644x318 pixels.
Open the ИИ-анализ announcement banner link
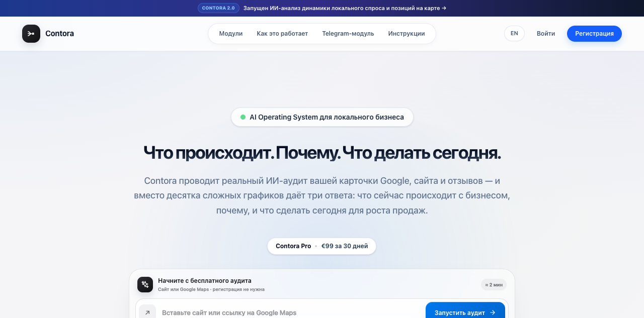pyautogui.click(x=345, y=8)
